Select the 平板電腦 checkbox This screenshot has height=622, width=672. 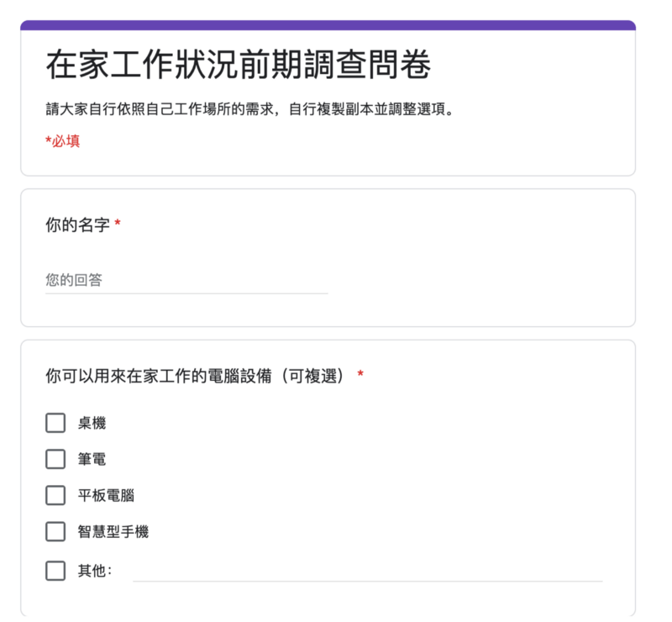55,495
